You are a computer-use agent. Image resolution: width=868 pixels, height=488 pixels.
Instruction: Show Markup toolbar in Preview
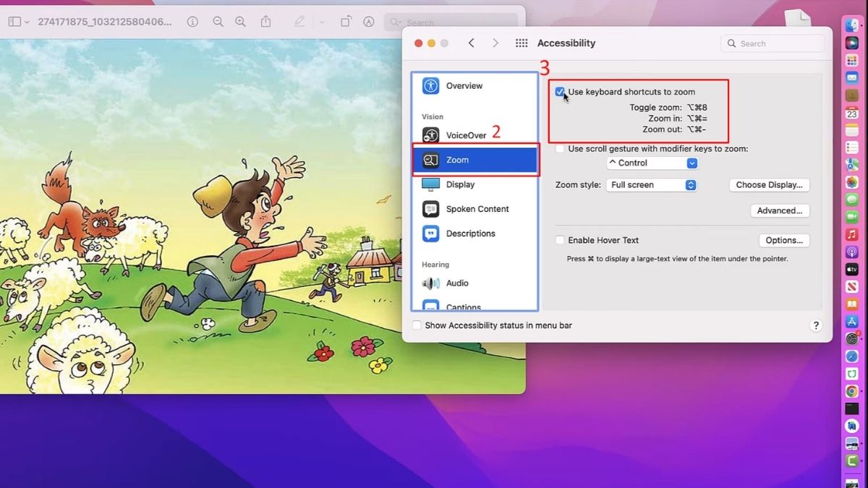click(369, 22)
